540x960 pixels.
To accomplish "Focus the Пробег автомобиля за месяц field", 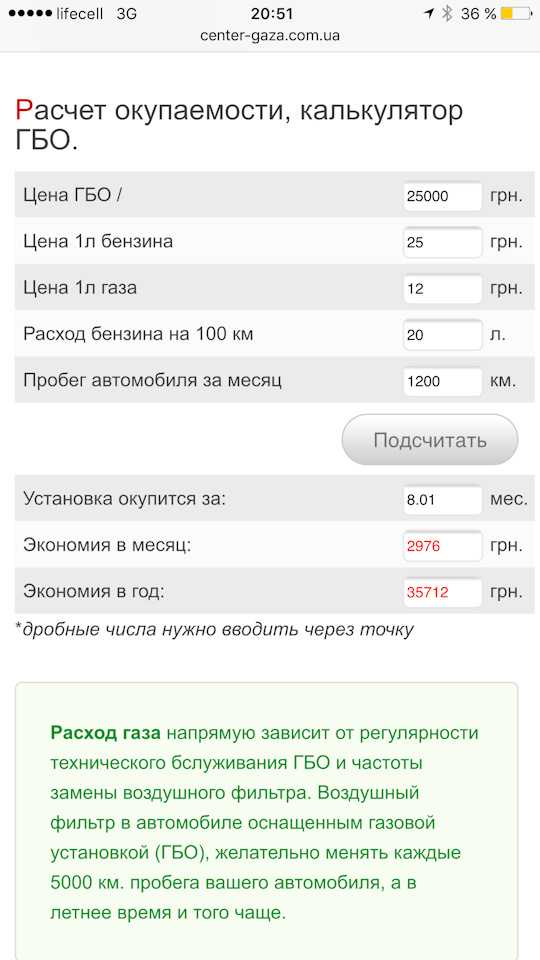I will point(443,381).
